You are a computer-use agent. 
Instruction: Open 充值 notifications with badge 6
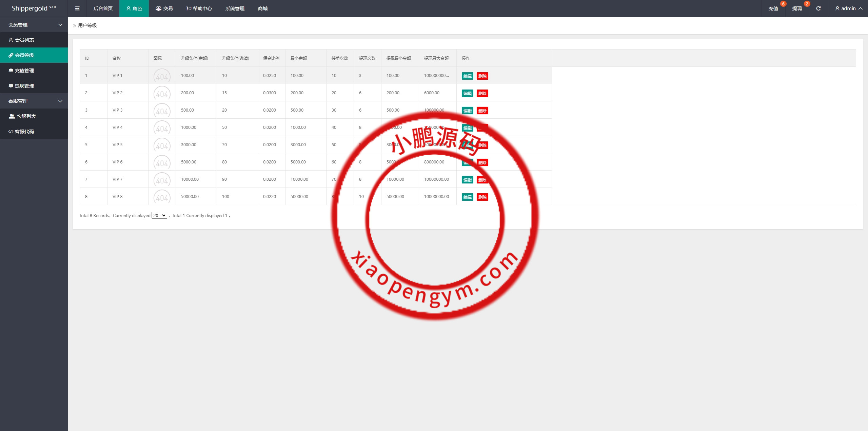point(773,8)
